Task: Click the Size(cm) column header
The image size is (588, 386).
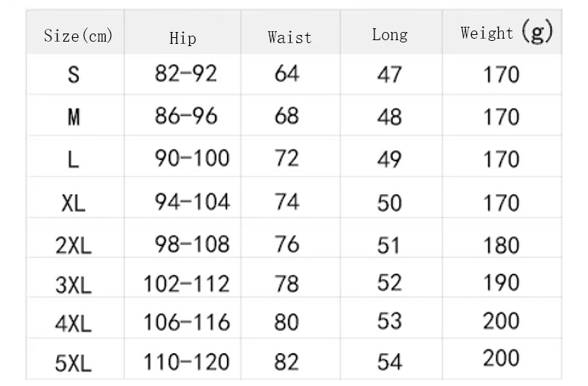Action: pyautogui.click(x=78, y=36)
